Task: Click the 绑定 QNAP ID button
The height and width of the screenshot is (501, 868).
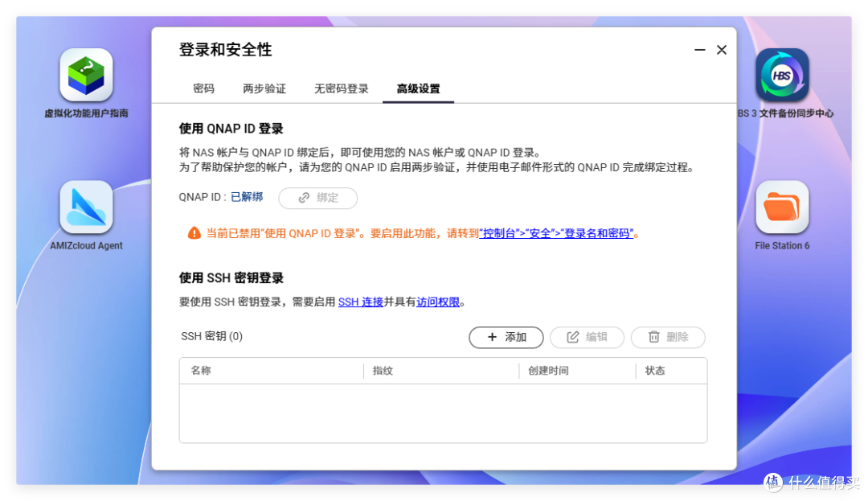Action: pyautogui.click(x=317, y=198)
